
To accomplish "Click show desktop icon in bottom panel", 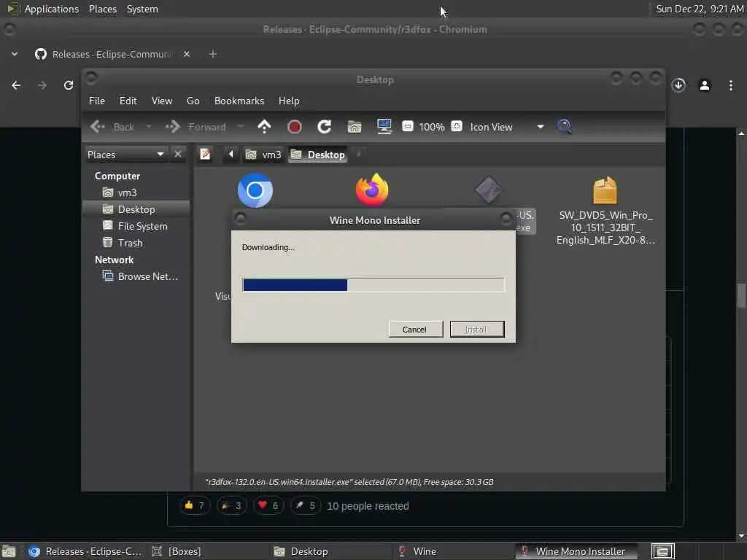I will pyautogui.click(x=9, y=551).
